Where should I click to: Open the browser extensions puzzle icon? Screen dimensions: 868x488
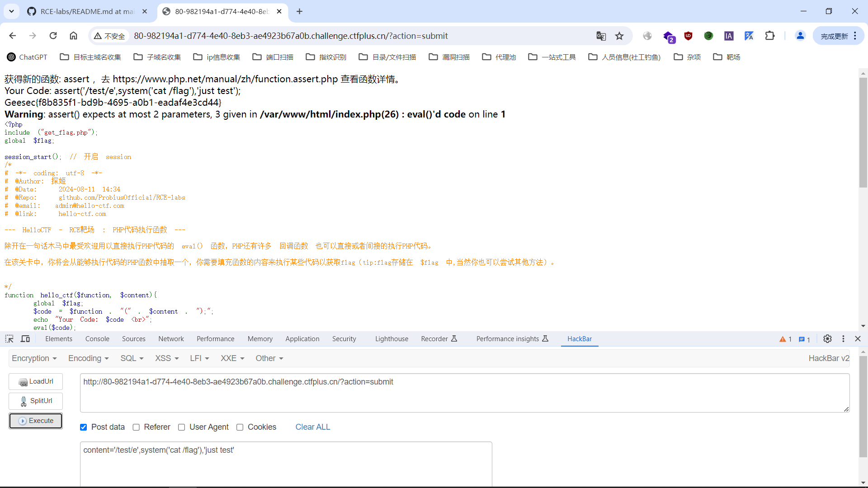[769, 36]
